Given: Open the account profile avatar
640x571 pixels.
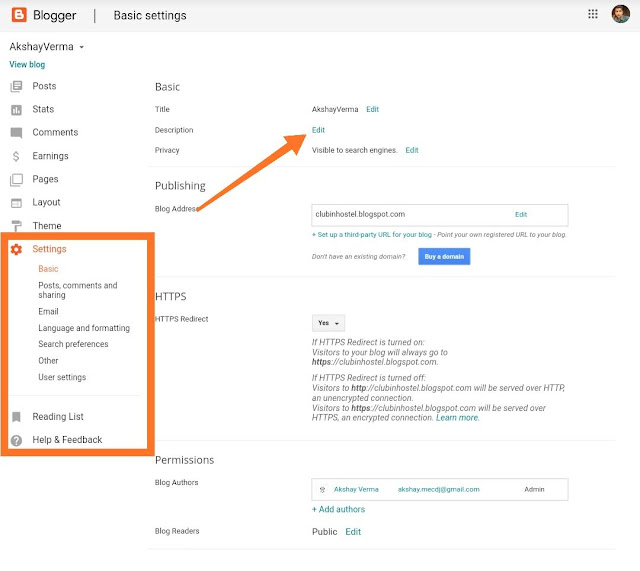Looking at the screenshot, I should pos(621,15).
